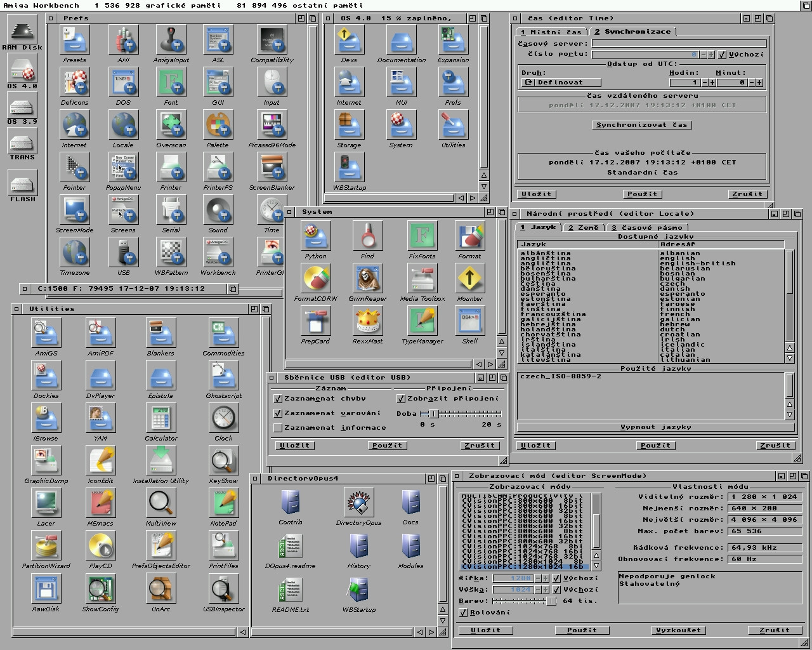Click Zrušit in Locale editor
This screenshot has height=650, width=812.
pyautogui.click(x=775, y=446)
